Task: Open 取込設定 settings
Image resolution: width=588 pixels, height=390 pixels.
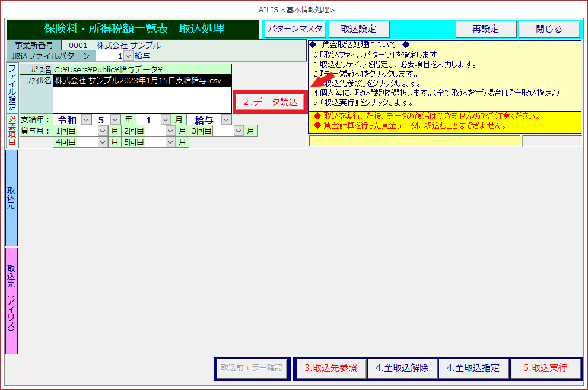Action: 358,28
